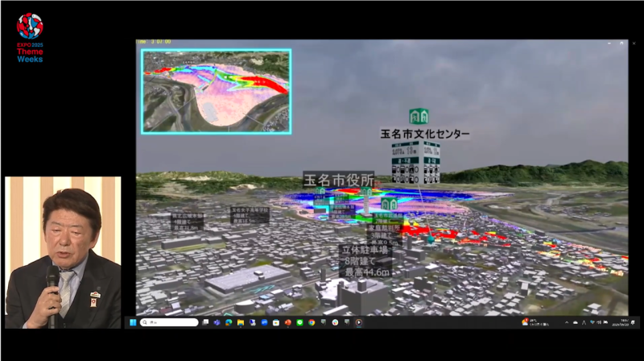
Task: Launch PowerPoint from the taskbar
Action: tap(288, 322)
